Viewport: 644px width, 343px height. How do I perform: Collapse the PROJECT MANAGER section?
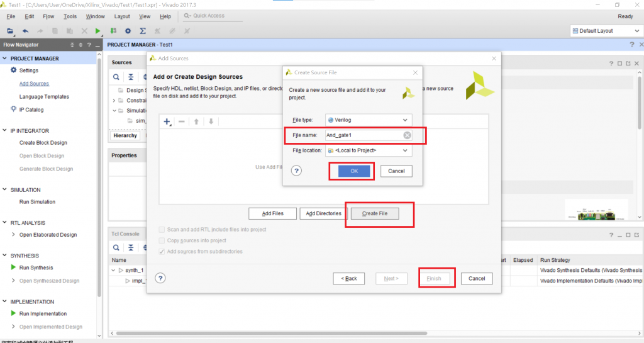point(4,59)
